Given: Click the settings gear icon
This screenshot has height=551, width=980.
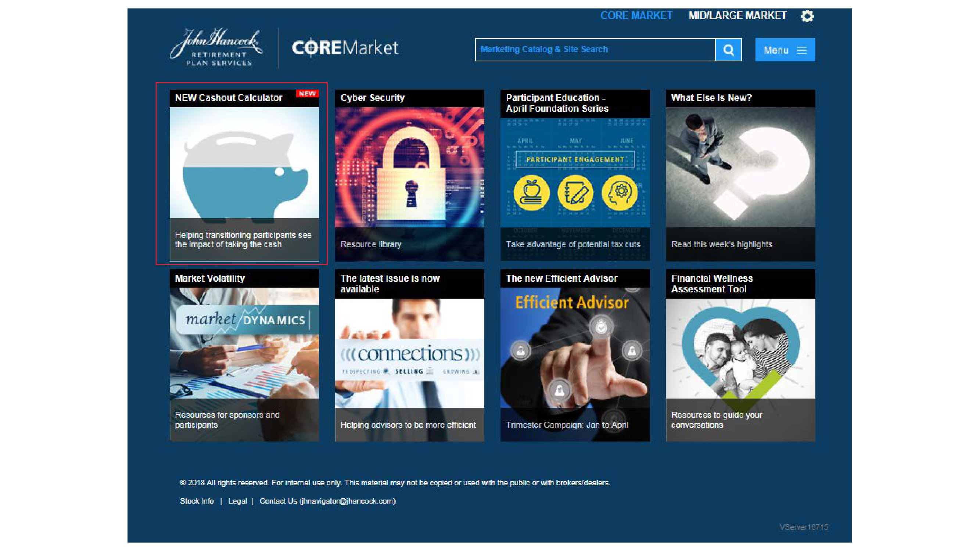Looking at the screenshot, I should (807, 16).
